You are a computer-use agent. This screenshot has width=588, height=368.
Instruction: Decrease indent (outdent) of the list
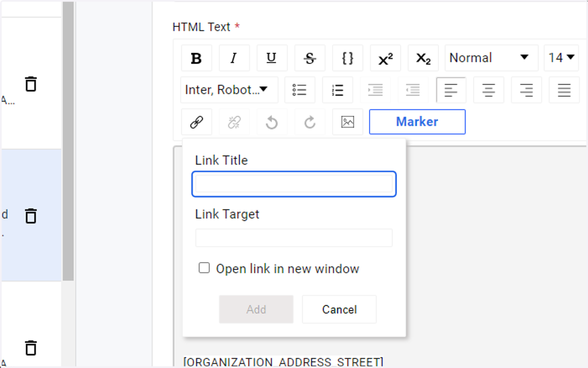[413, 90]
